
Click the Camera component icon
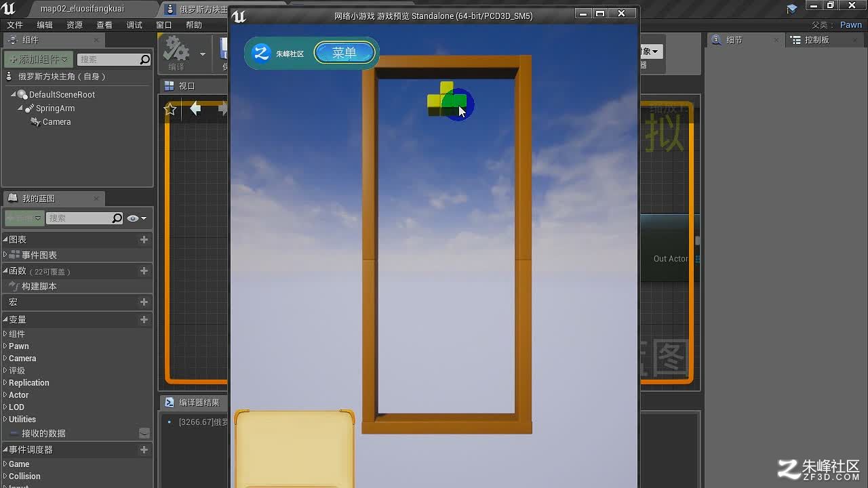(35, 122)
